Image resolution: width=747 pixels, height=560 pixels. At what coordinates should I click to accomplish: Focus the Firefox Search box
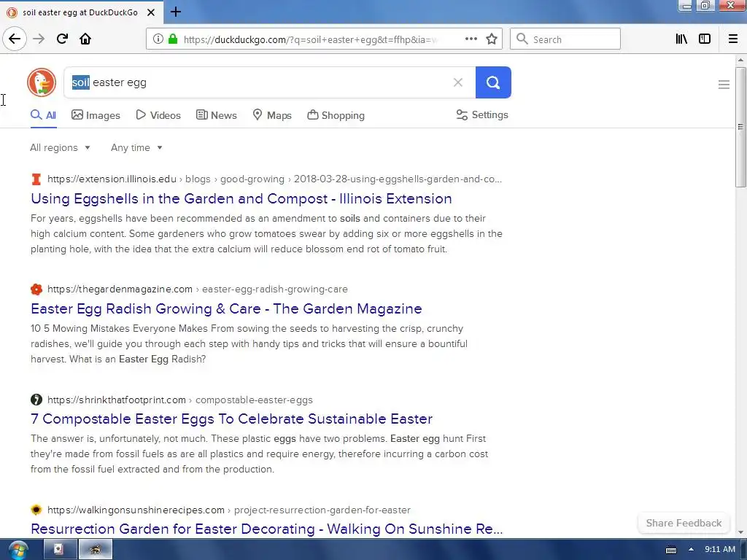click(x=565, y=39)
